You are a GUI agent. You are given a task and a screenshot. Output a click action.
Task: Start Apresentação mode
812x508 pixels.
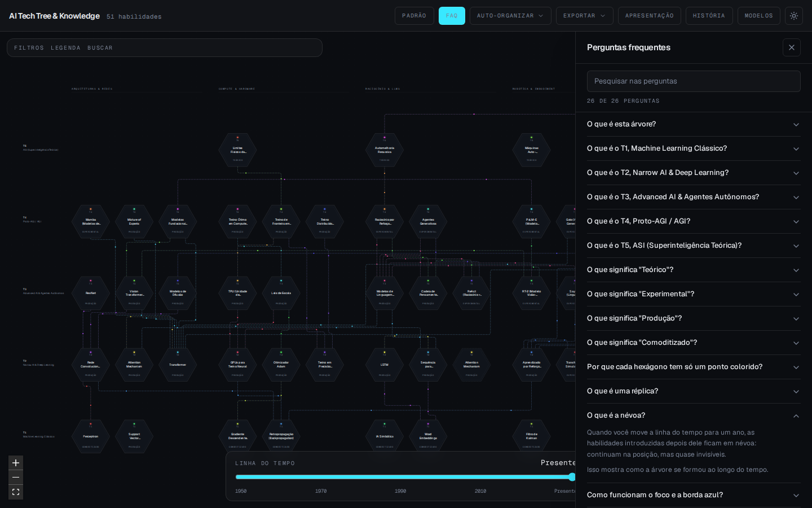click(649, 16)
